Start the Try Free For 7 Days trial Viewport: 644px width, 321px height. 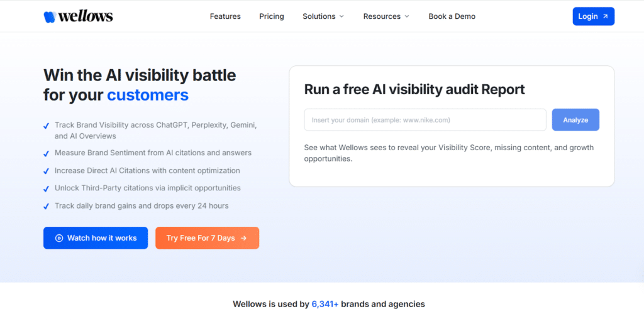tap(207, 238)
